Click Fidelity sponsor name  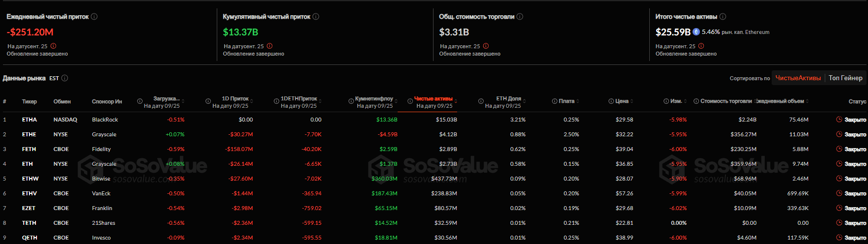click(x=101, y=149)
